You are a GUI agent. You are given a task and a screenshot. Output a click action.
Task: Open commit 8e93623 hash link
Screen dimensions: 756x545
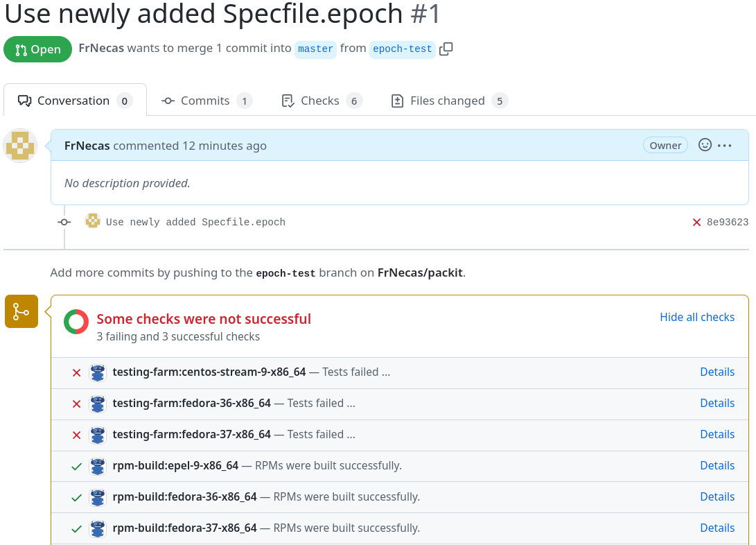point(727,223)
